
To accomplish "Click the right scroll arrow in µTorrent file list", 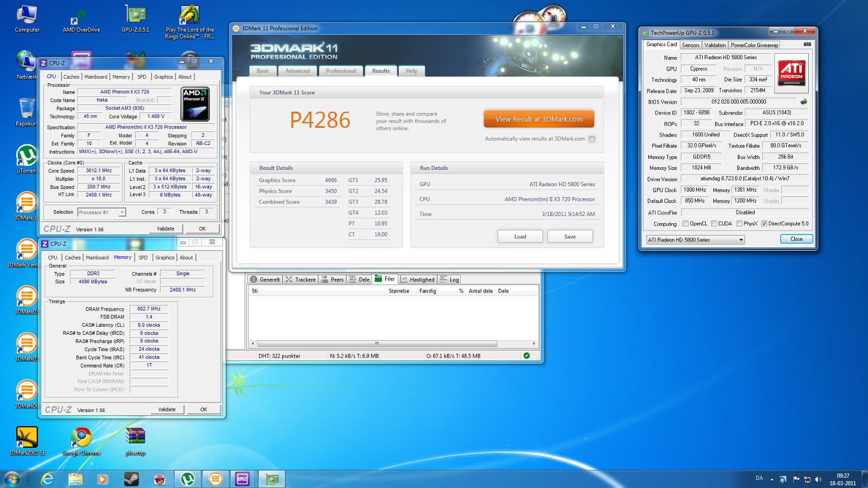I will pyautogui.click(x=534, y=344).
